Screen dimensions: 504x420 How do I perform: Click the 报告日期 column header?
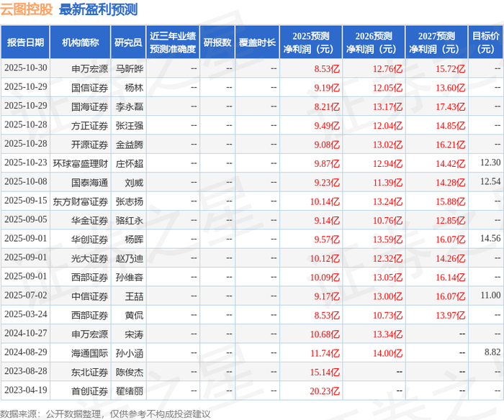coord(25,42)
